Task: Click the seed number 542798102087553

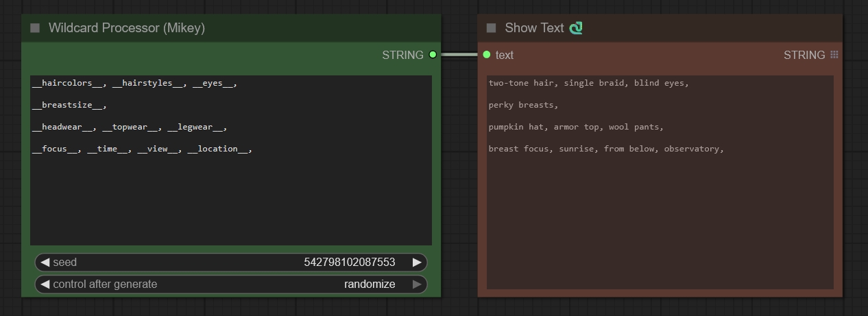Action: coord(350,263)
